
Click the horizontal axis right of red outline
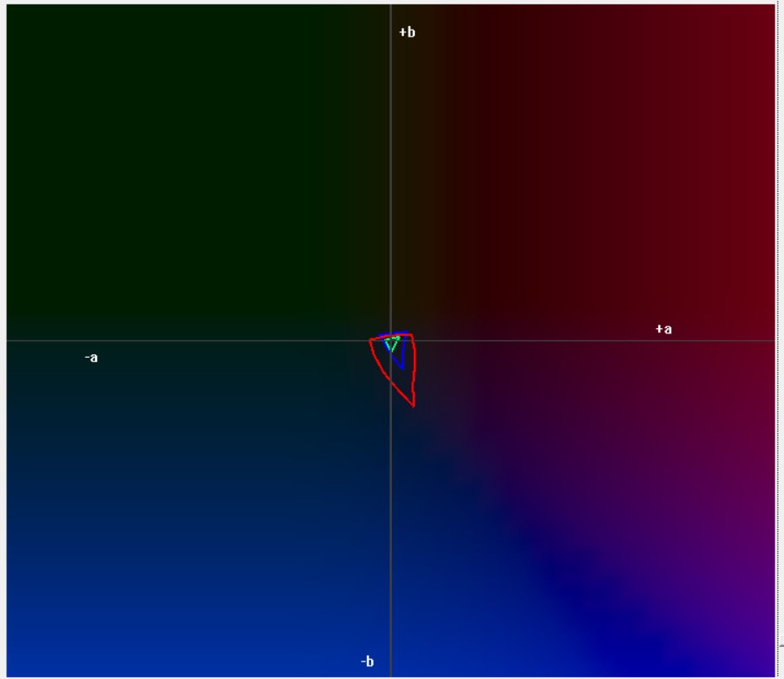click(x=567, y=340)
